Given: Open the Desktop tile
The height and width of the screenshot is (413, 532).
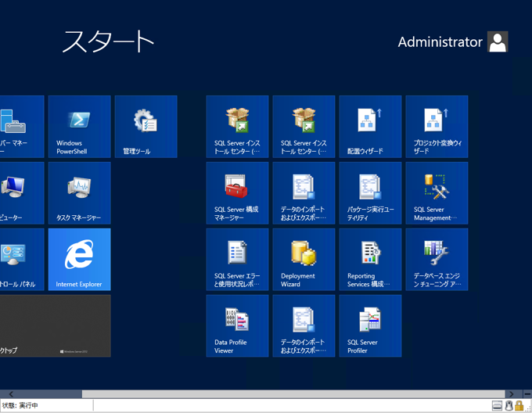Looking at the screenshot, I should 56,326.
